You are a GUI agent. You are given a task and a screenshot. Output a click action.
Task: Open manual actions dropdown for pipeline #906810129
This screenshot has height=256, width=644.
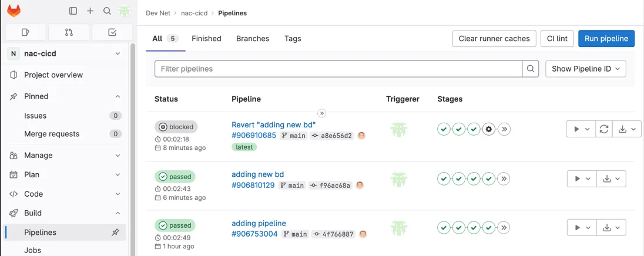[x=582, y=179]
